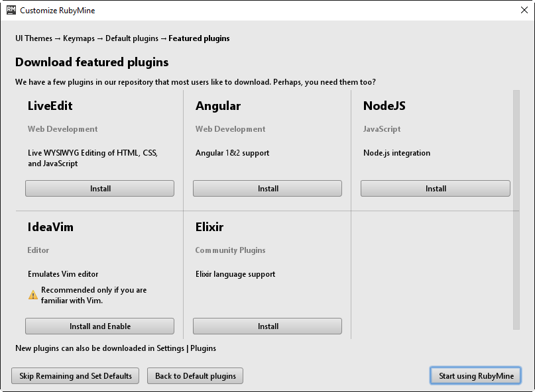Image resolution: width=535 pixels, height=392 pixels.
Task: Click the NodeJS plugin heading
Action: click(384, 106)
